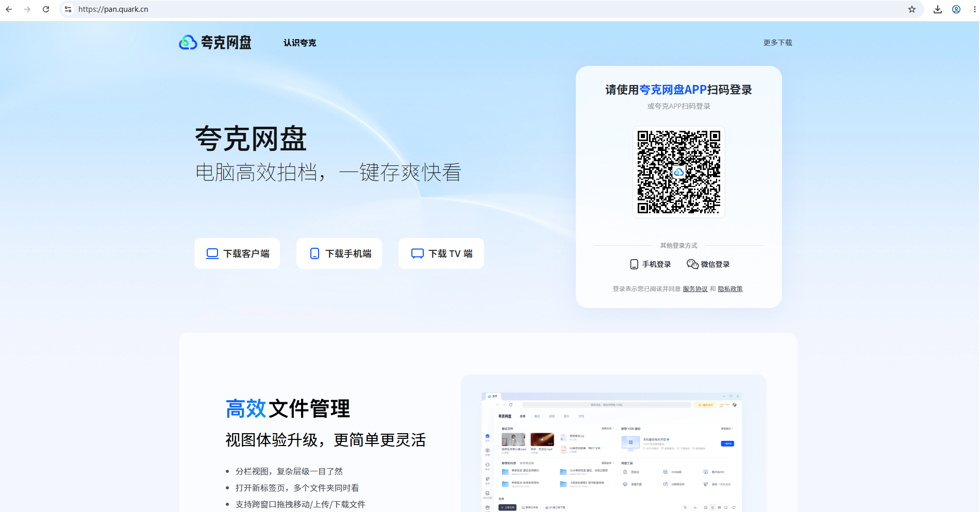Click the text 分栏视图，复杂层级一目了然
980x512 pixels.
tap(289, 471)
